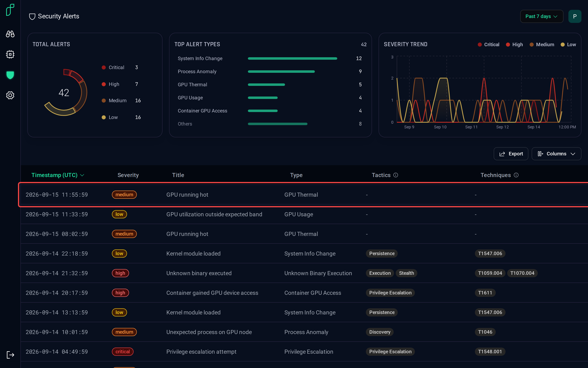
Task: Click the Severity column header
Action: pos(128,175)
